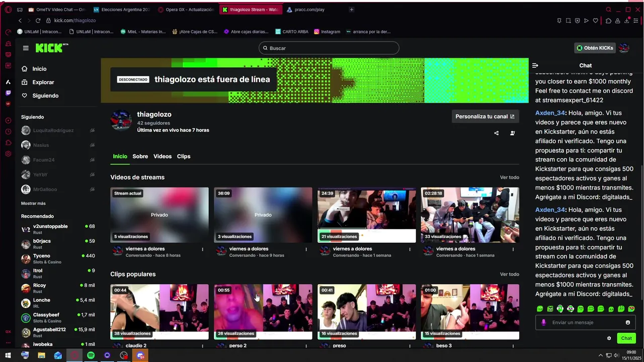The width and height of the screenshot is (644, 362).
Task: Open Opera easy setup sliders icon
Action: click(x=636, y=21)
